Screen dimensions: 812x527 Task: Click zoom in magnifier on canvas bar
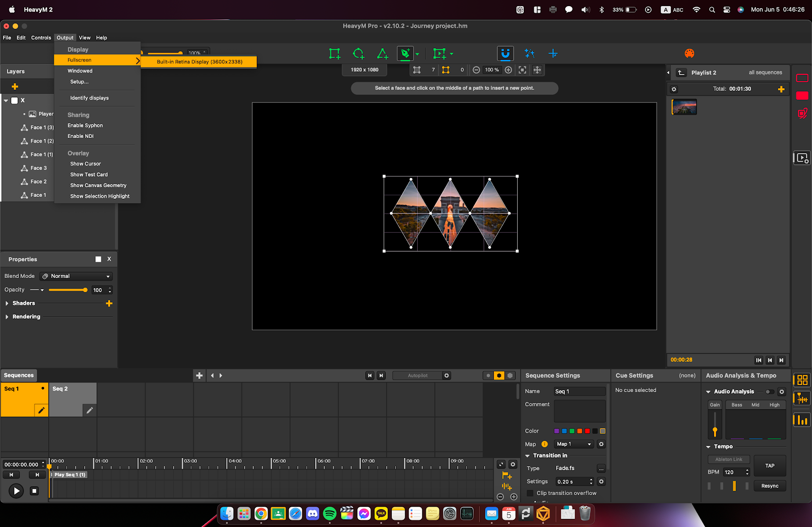(508, 70)
